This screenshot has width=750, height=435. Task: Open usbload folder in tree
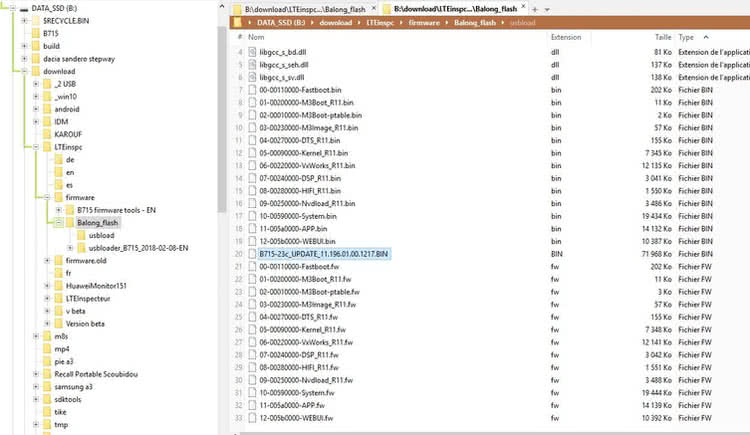coord(101,235)
